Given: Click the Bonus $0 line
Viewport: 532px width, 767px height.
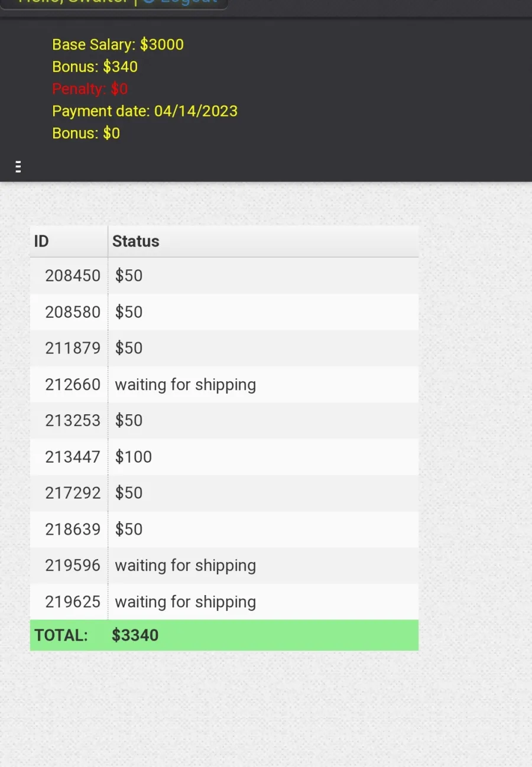Looking at the screenshot, I should tap(86, 134).
